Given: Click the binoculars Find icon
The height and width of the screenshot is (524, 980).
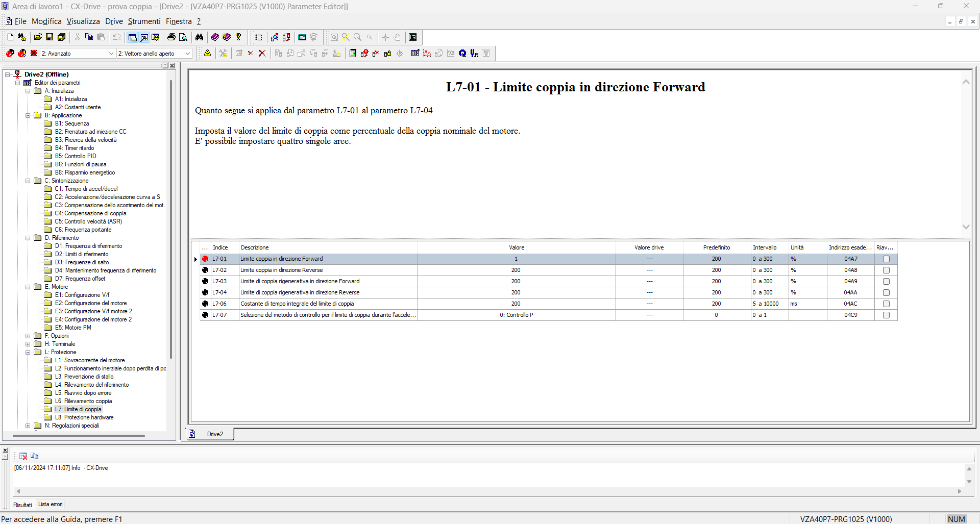Looking at the screenshot, I should pyautogui.click(x=199, y=37).
